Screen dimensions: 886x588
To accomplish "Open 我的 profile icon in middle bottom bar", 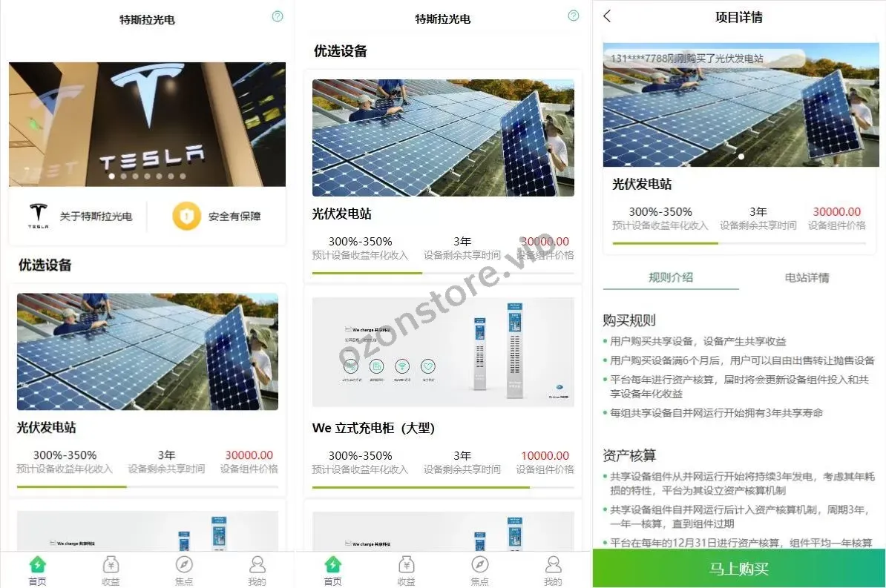I will [553, 564].
